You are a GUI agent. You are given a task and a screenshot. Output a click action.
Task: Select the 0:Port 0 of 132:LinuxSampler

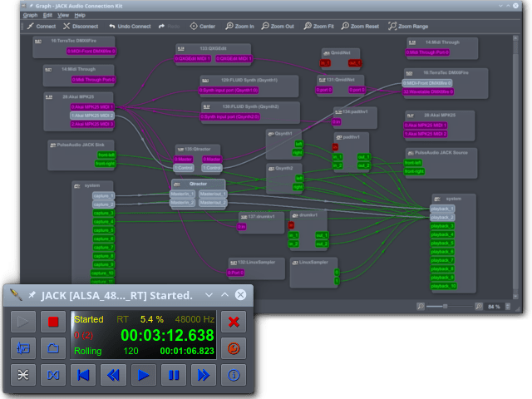pos(235,273)
